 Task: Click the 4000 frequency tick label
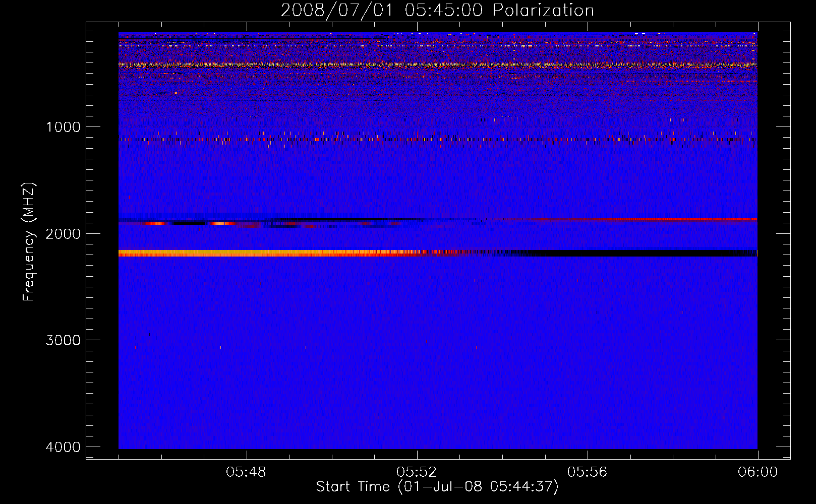63,447
